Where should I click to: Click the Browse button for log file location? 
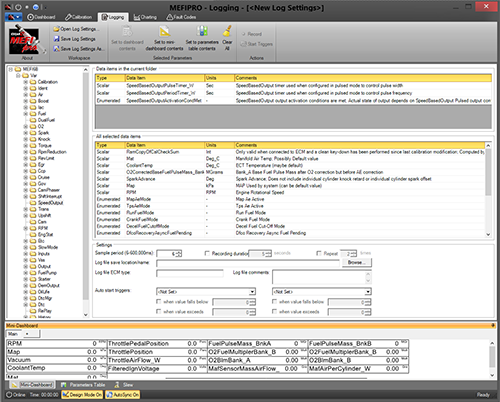tap(357, 263)
